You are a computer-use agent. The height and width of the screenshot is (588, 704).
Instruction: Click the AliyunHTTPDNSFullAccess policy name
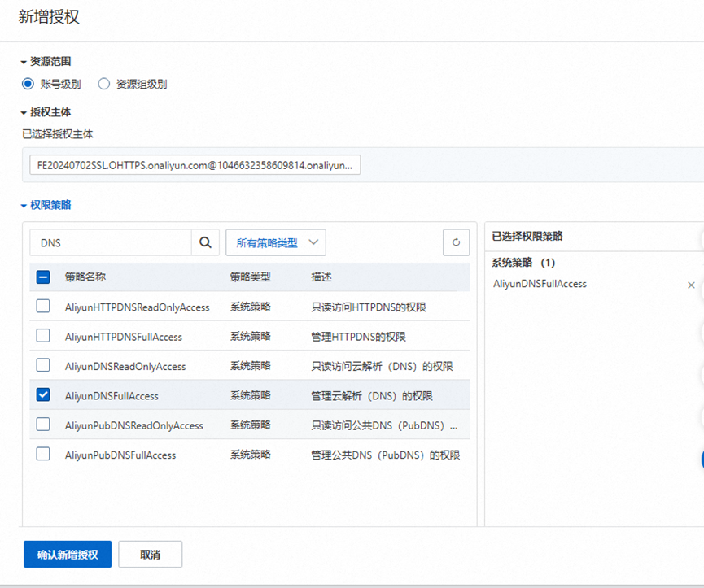click(124, 337)
